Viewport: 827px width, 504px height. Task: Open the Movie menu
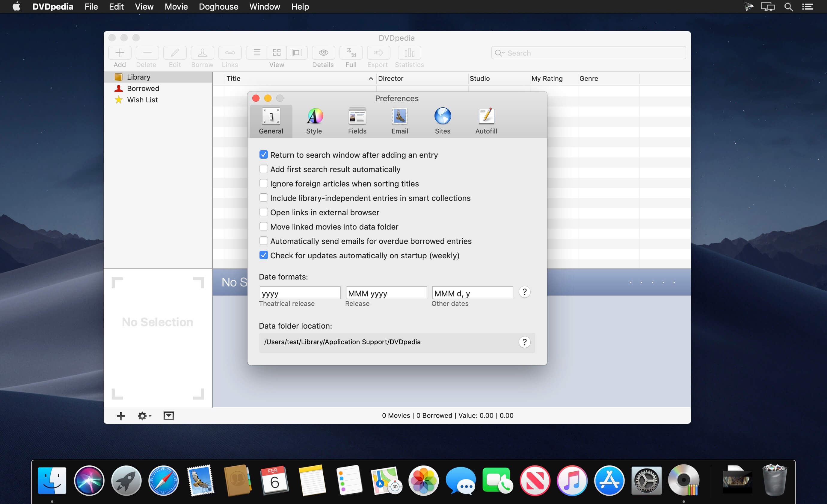coord(176,7)
